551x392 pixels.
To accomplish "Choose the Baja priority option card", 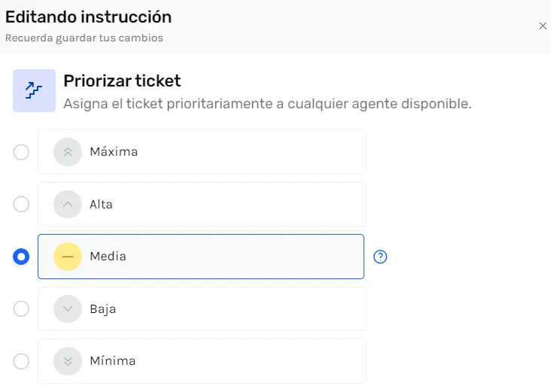I will tap(226, 308).
